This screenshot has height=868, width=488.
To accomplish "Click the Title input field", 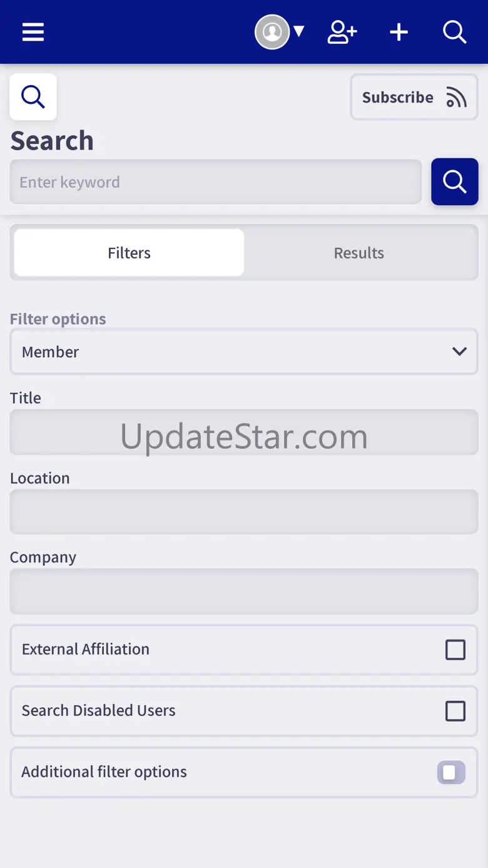I will coord(244,432).
